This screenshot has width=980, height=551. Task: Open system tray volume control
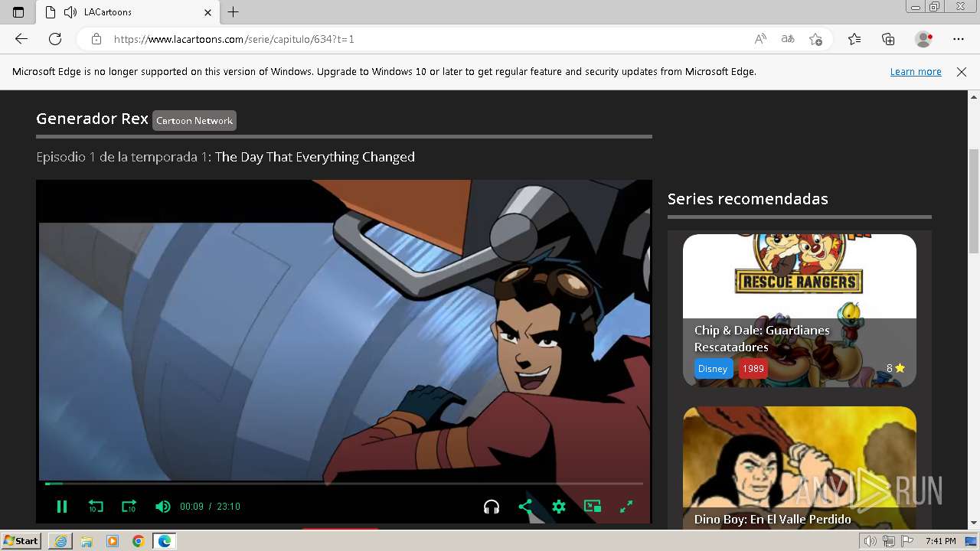click(871, 541)
